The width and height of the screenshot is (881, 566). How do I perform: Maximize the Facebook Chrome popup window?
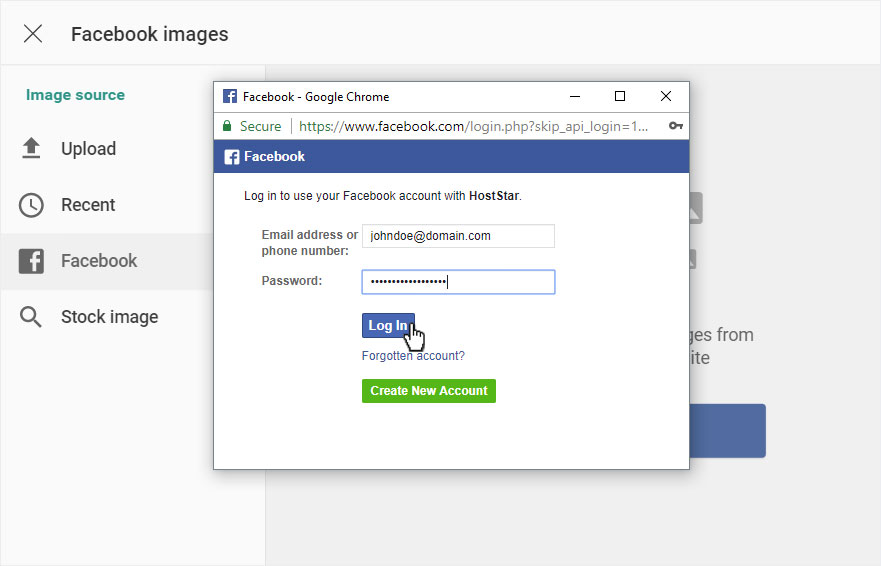(x=620, y=96)
